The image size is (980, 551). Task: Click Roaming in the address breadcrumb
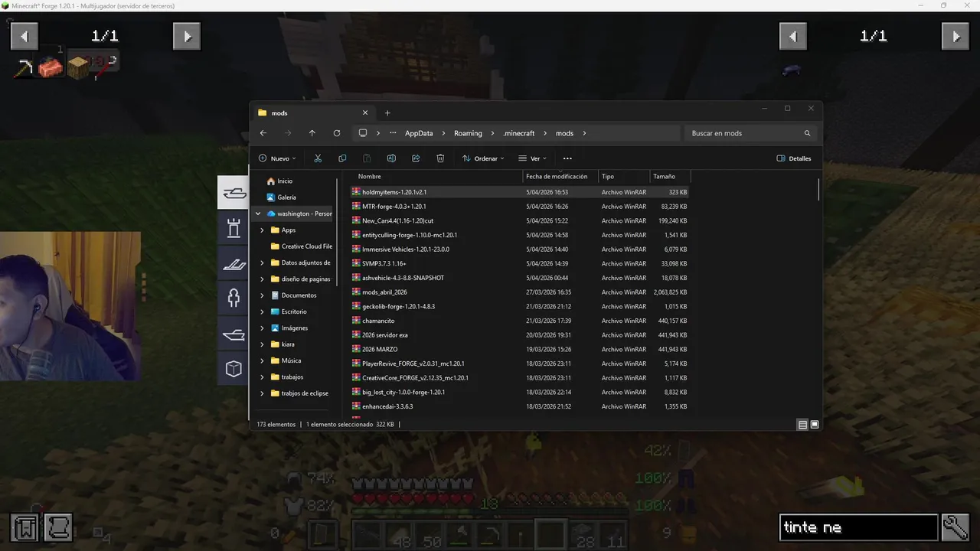click(x=468, y=133)
